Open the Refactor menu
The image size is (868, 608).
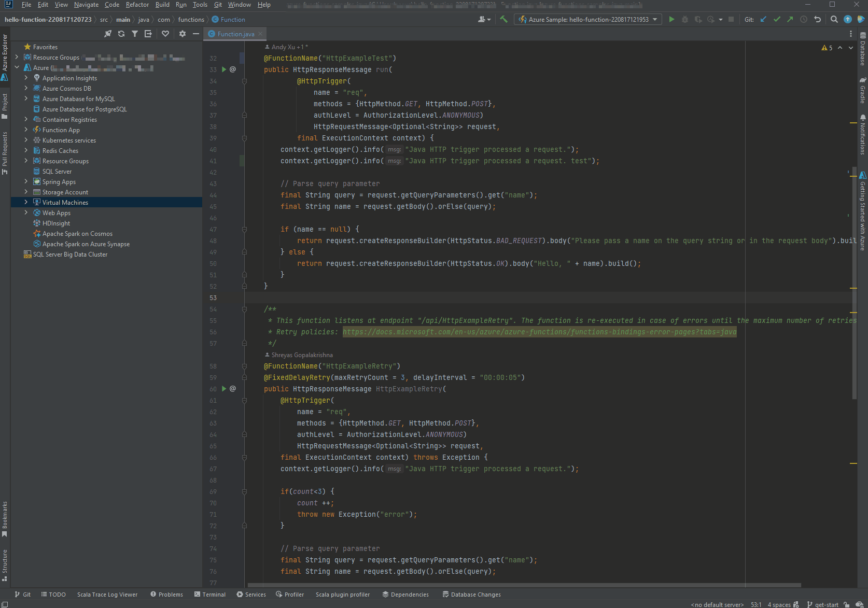137,5
